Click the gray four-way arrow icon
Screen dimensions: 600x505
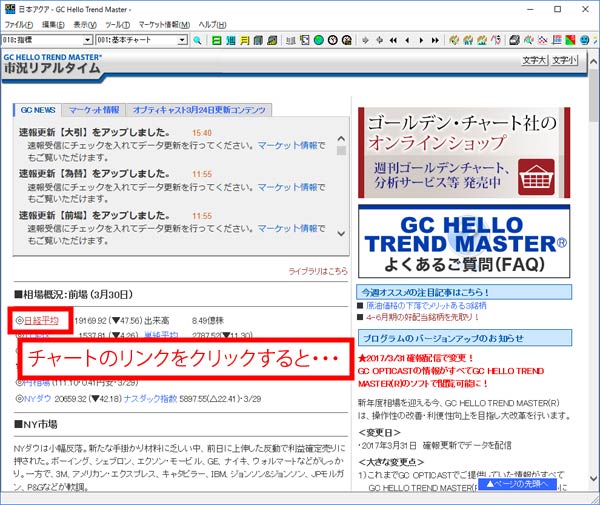click(379, 40)
